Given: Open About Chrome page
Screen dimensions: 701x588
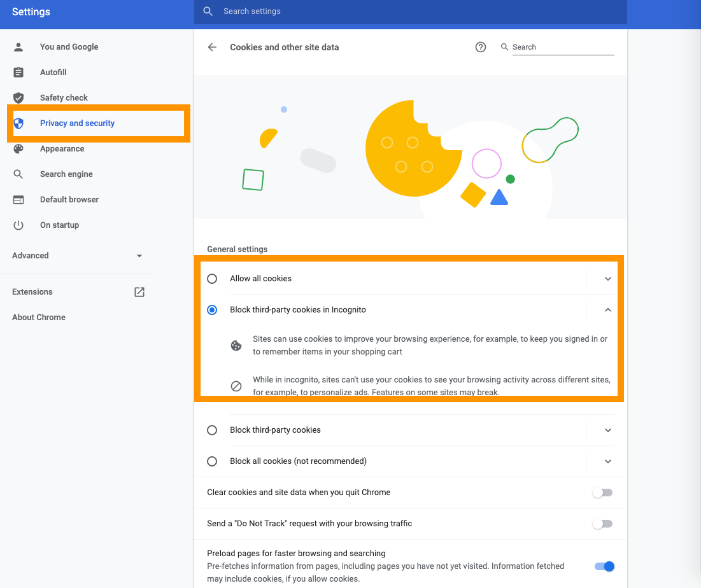Looking at the screenshot, I should 39,318.
